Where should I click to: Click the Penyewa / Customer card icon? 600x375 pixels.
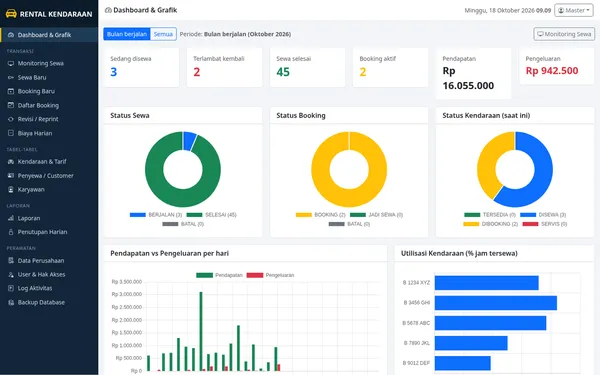[x=11, y=176]
